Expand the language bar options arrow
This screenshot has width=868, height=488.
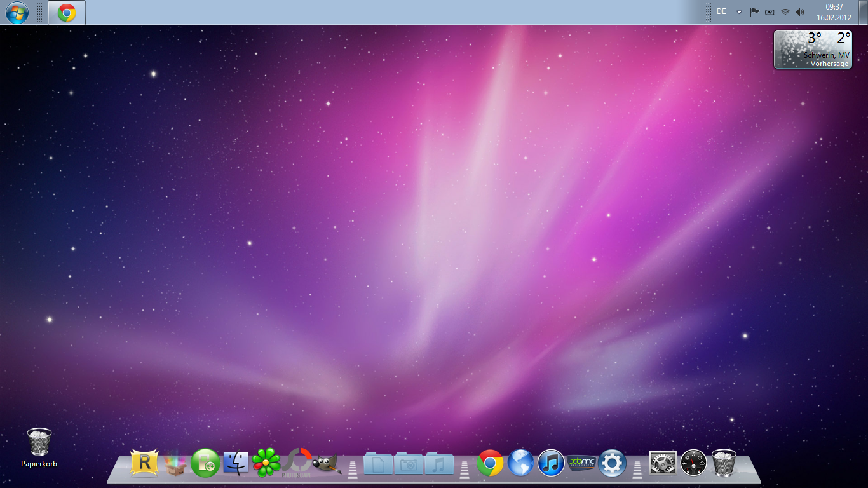click(739, 12)
